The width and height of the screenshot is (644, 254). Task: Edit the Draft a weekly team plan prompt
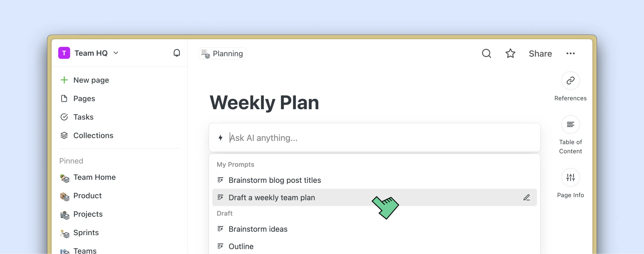pyautogui.click(x=527, y=198)
